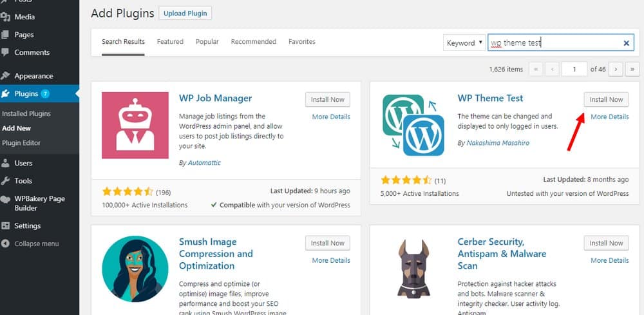Go to the previous results page
The image size is (644, 315).
552,69
